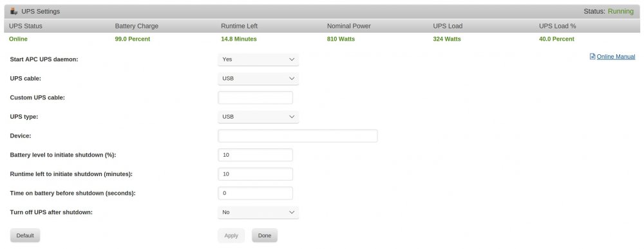
Task: Select the '40.0 Percent' load value
Action: click(x=556, y=39)
